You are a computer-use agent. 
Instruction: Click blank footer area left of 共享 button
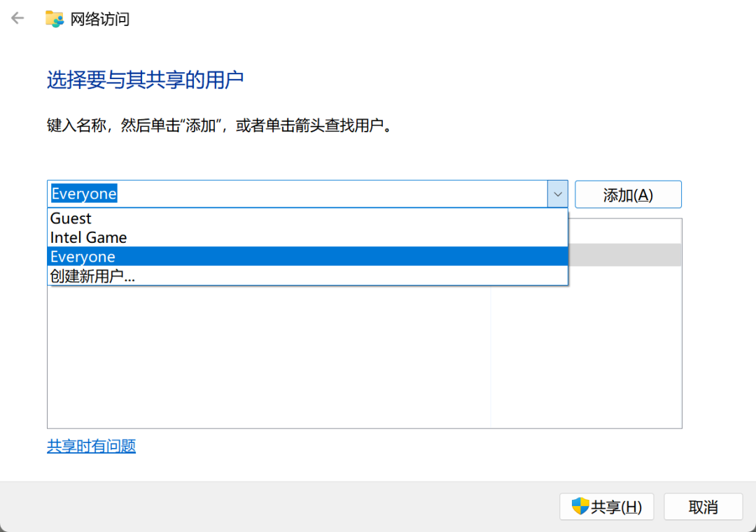(x=280, y=507)
